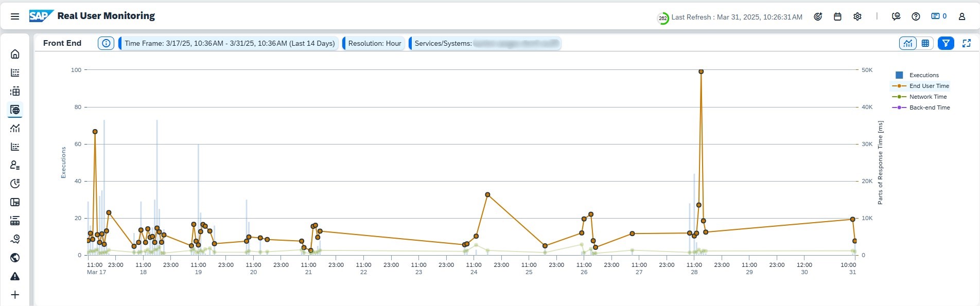Viewport: 980px width, 306px height.
Task: Open the calendar time range picker
Action: (837, 16)
